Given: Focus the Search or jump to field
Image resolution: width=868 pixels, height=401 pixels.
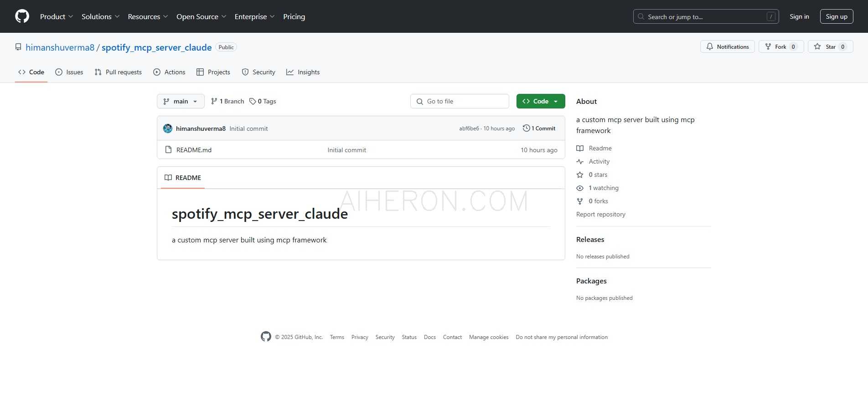Looking at the screenshot, I should click(706, 16).
